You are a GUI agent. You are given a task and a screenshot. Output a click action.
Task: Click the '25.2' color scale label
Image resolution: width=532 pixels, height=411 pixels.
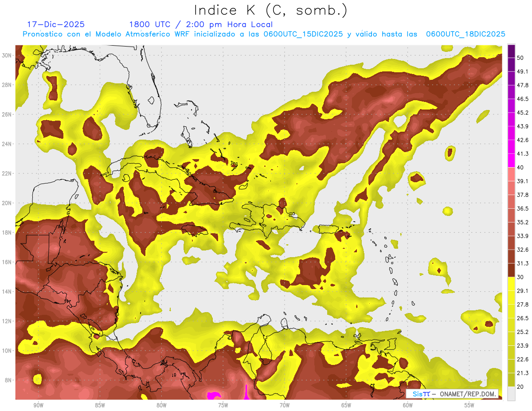(x=523, y=332)
